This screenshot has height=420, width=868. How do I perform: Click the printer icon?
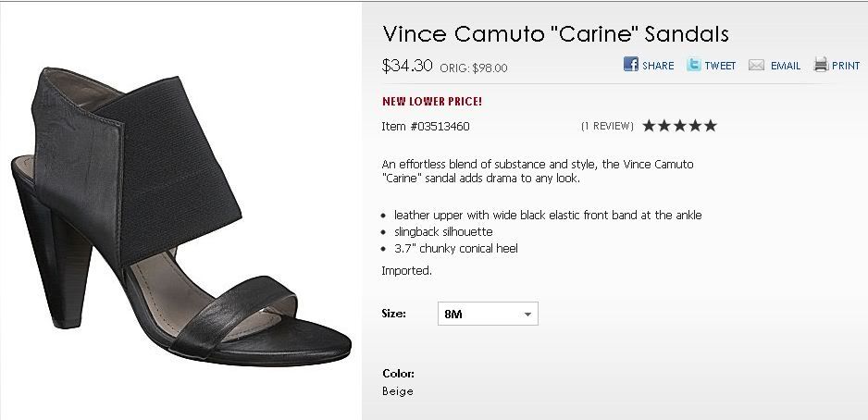(820, 65)
